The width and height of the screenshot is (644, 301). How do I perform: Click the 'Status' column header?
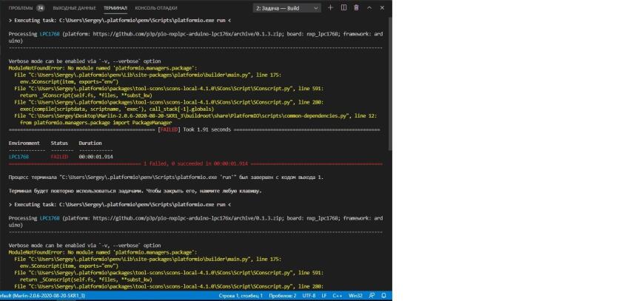click(x=59, y=143)
